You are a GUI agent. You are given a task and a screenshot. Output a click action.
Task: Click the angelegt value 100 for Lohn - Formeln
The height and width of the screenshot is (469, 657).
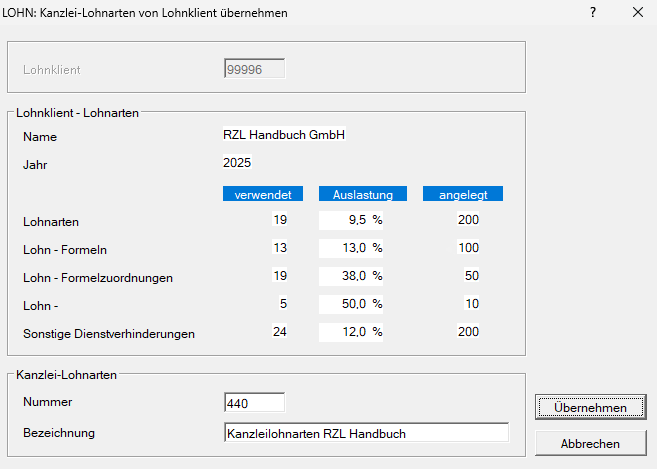[x=468, y=248]
